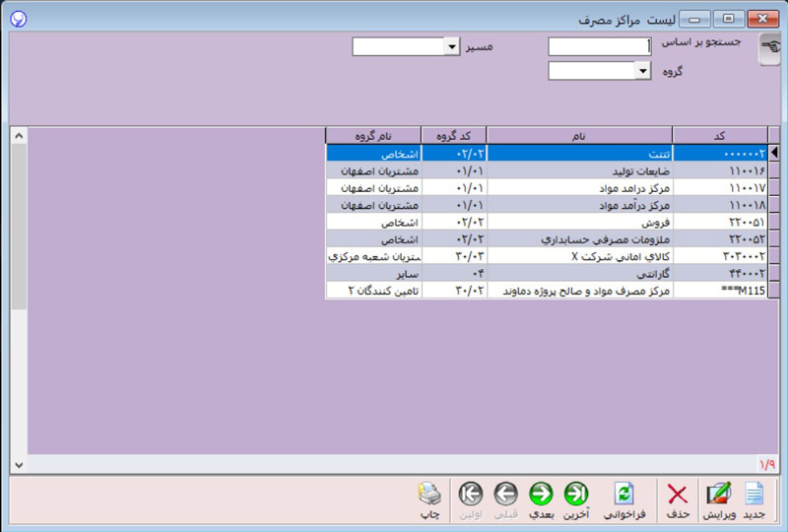Sort by the نام column header
Image resolution: width=788 pixels, height=532 pixels.
click(579, 136)
